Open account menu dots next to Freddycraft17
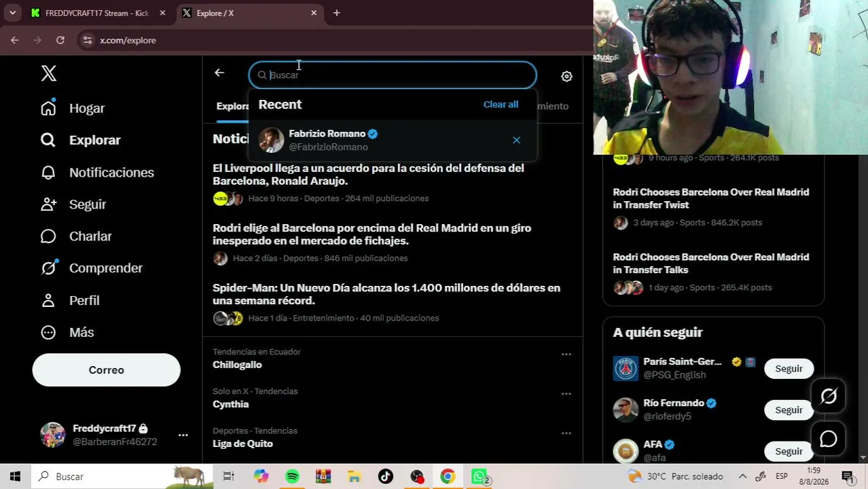Image resolution: width=868 pixels, height=489 pixels. [x=183, y=435]
